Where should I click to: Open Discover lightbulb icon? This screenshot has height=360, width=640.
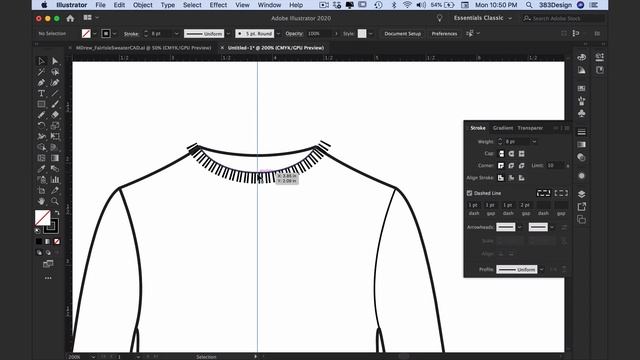point(440,18)
